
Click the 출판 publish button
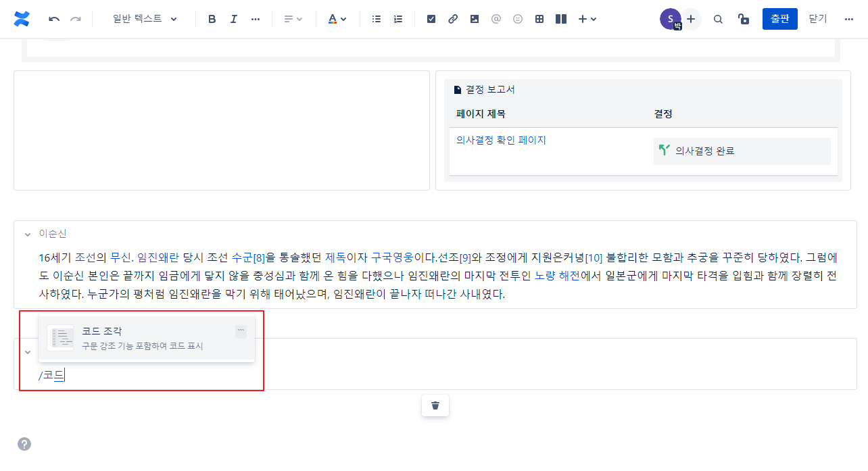coord(779,19)
